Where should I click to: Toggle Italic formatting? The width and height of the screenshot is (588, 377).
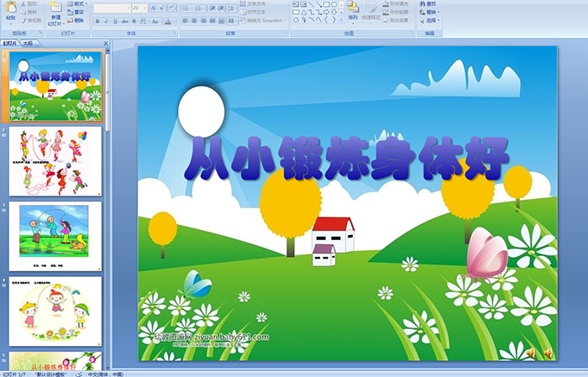pos(106,21)
